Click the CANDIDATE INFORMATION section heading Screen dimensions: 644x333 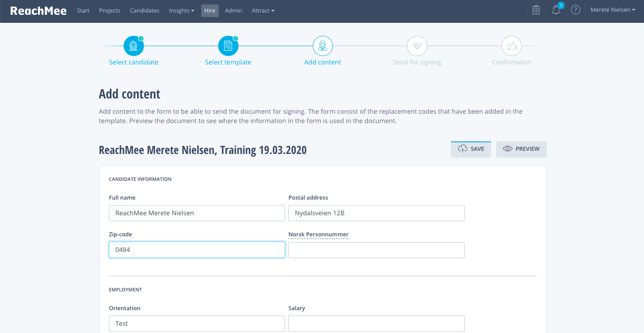[x=140, y=179]
